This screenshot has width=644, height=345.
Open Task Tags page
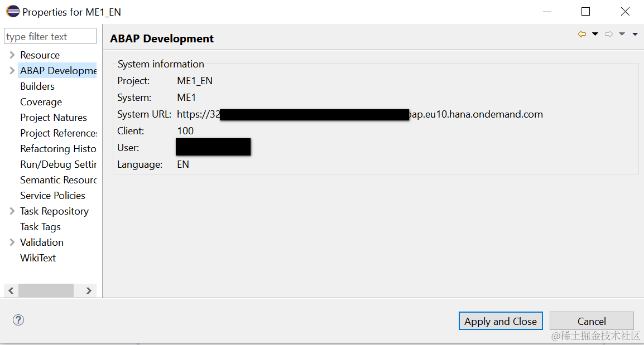pyautogui.click(x=40, y=226)
